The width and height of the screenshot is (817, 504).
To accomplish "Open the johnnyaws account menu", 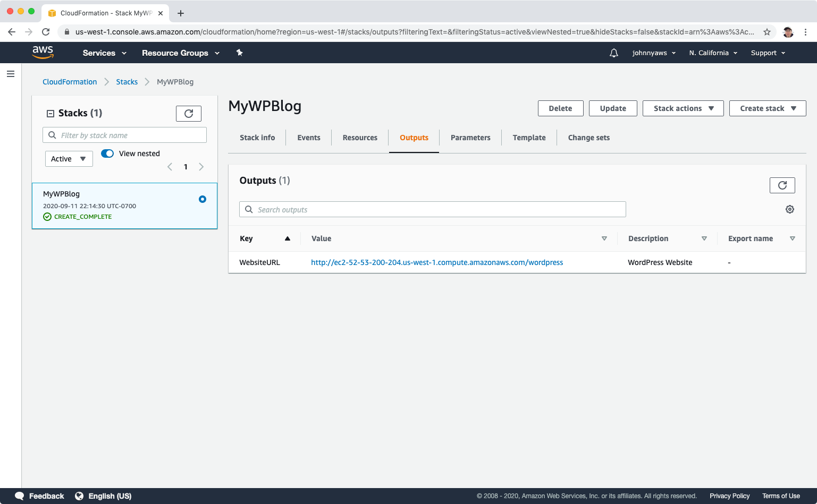I will [x=654, y=53].
